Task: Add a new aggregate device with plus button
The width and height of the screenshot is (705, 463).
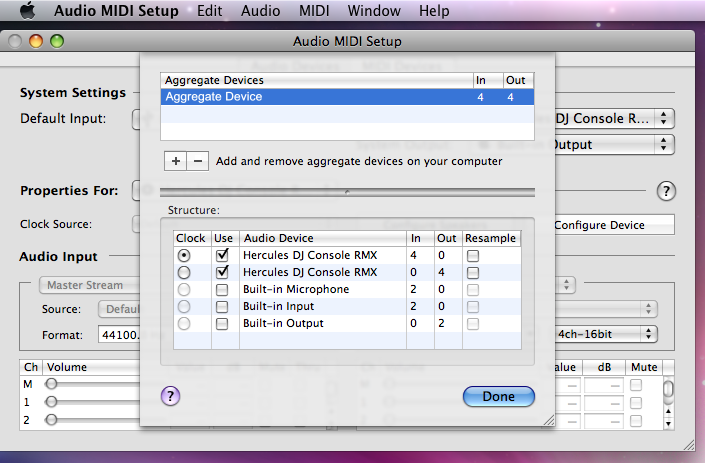Action: point(175,161)
